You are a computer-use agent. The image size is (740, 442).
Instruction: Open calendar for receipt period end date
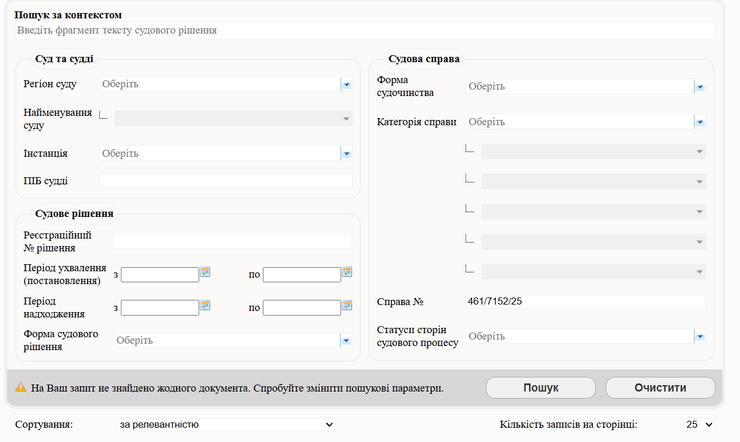tap(347, 305)
